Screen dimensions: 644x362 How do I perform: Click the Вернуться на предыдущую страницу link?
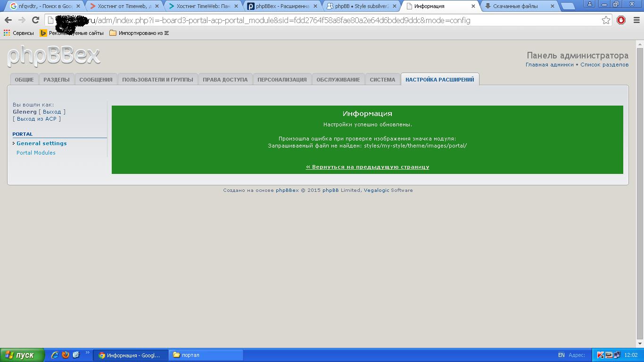tap(367, 167)
